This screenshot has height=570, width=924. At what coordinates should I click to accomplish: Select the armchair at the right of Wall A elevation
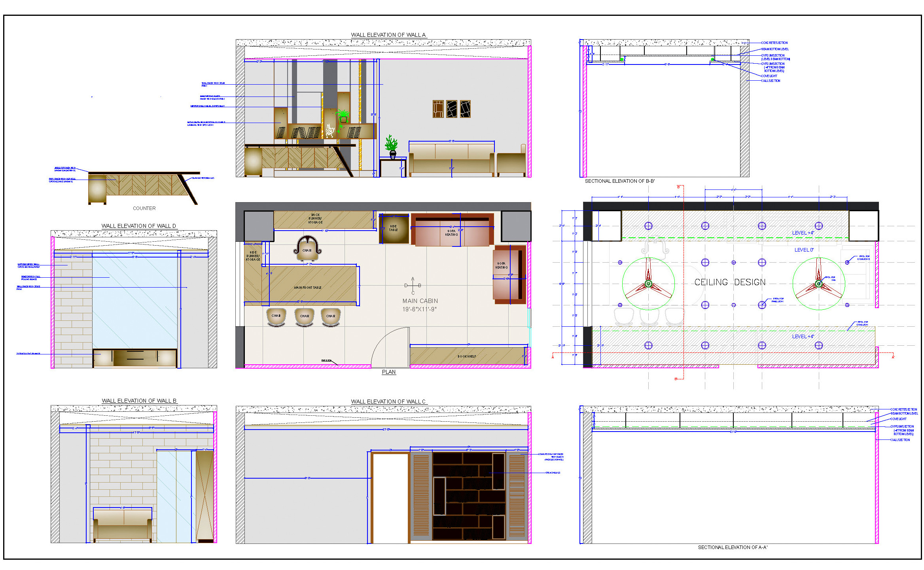[511, 161]
